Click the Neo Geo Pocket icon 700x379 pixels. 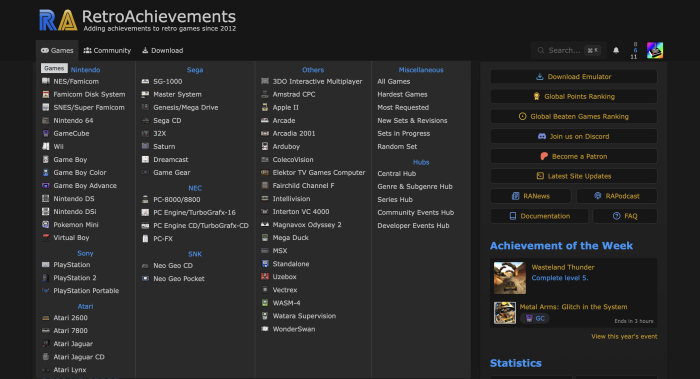click(x=145, y=279)
